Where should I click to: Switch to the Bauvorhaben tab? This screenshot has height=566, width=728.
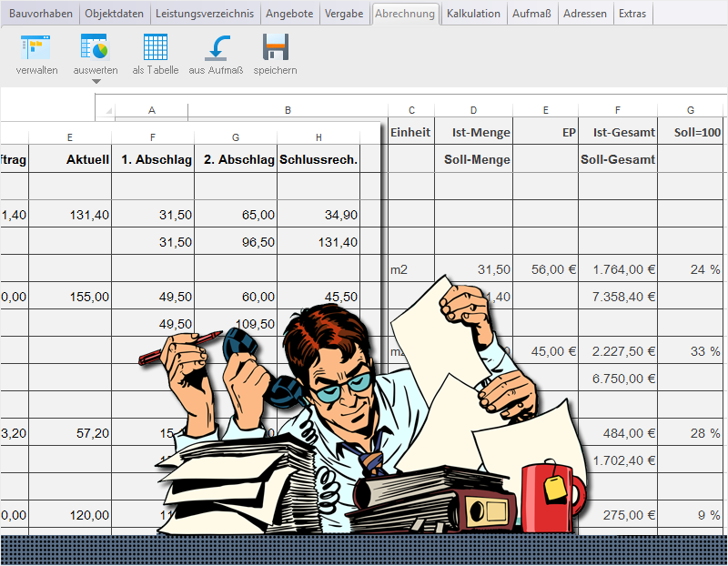(40, 14)
